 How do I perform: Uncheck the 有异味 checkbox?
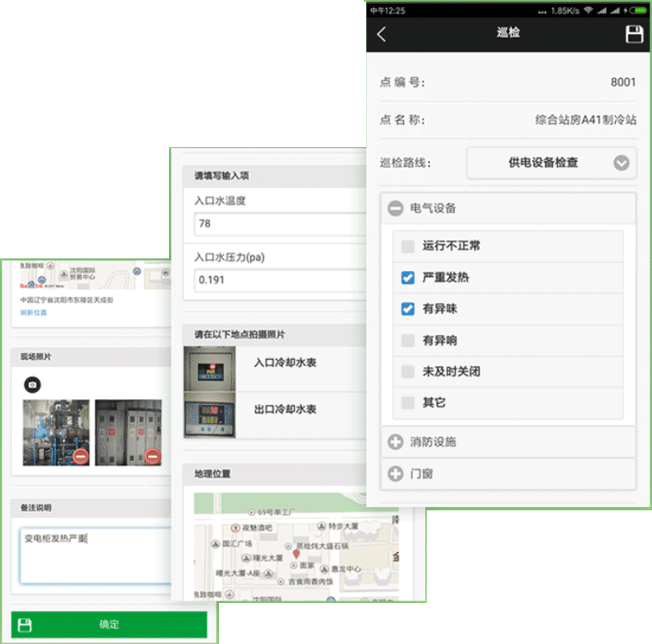tap(408, 309)
